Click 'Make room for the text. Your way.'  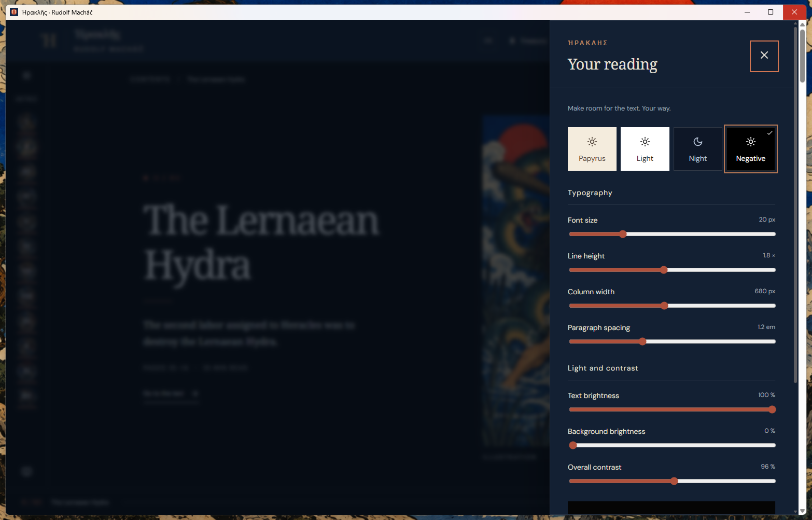click(619, 108)
